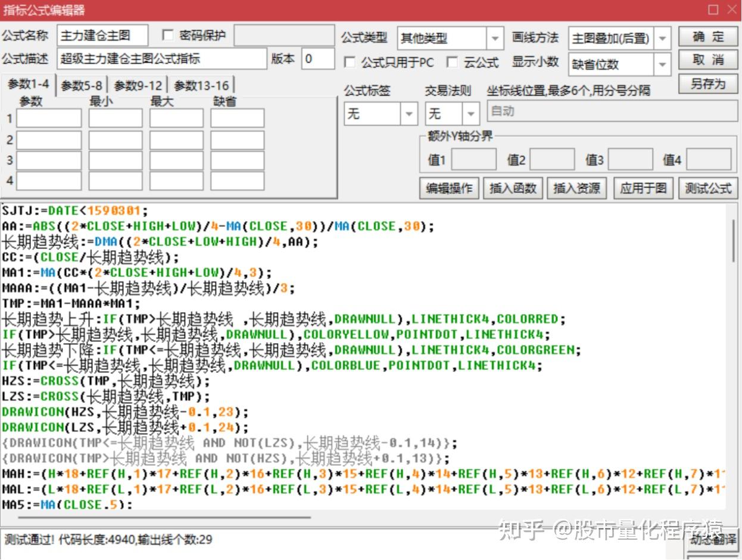The width and height of the screenshot is (742, 560).
Task: Click the DRAWICON(HZS line
Action: [x=125, y=412]
